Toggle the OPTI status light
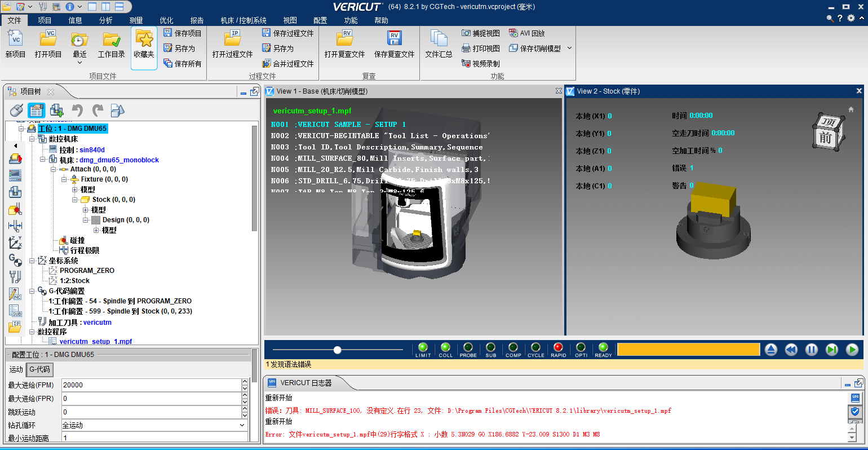Image resolution: width=868 pixels, height=450 pixels. pos(581,347)
